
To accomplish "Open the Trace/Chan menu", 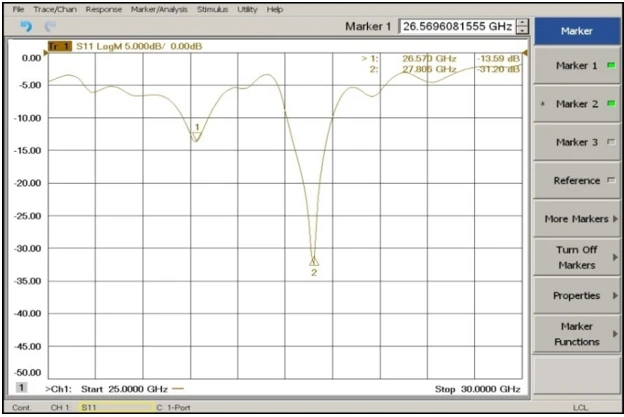I will coord(56,9).
